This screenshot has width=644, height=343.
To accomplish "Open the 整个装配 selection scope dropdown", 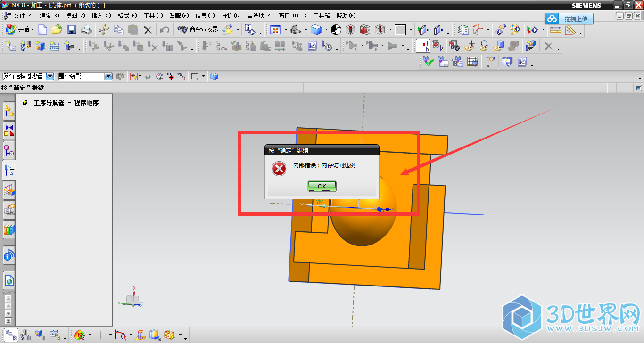I will 85,76.
